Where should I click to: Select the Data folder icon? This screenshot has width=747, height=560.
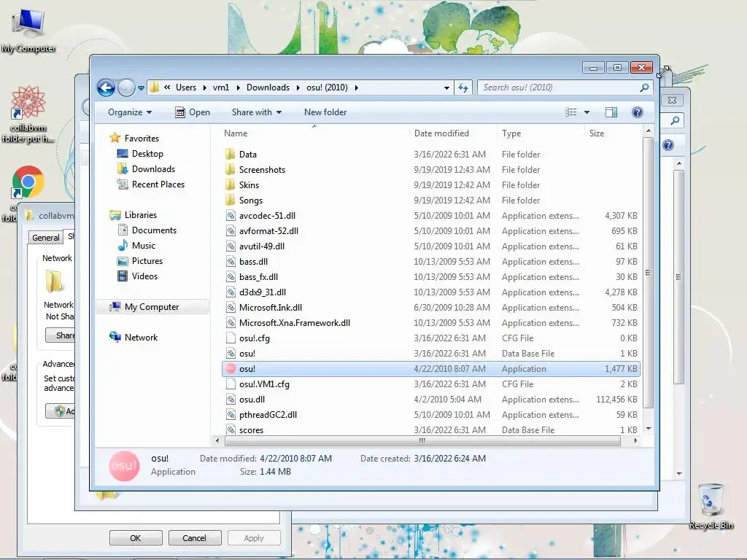point(230,155)
